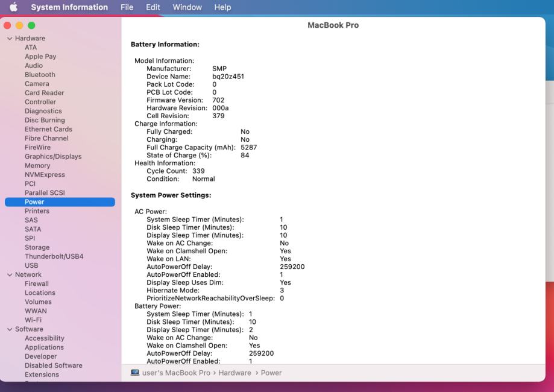Select Diagnostics in the sidebar
The image size is (554, 392).
[x=43, y=111]
